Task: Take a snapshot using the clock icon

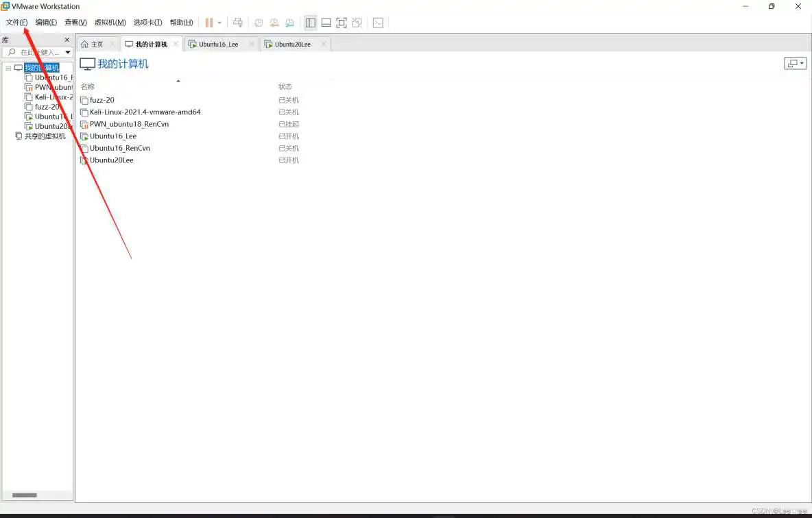Action: [259, 23]
